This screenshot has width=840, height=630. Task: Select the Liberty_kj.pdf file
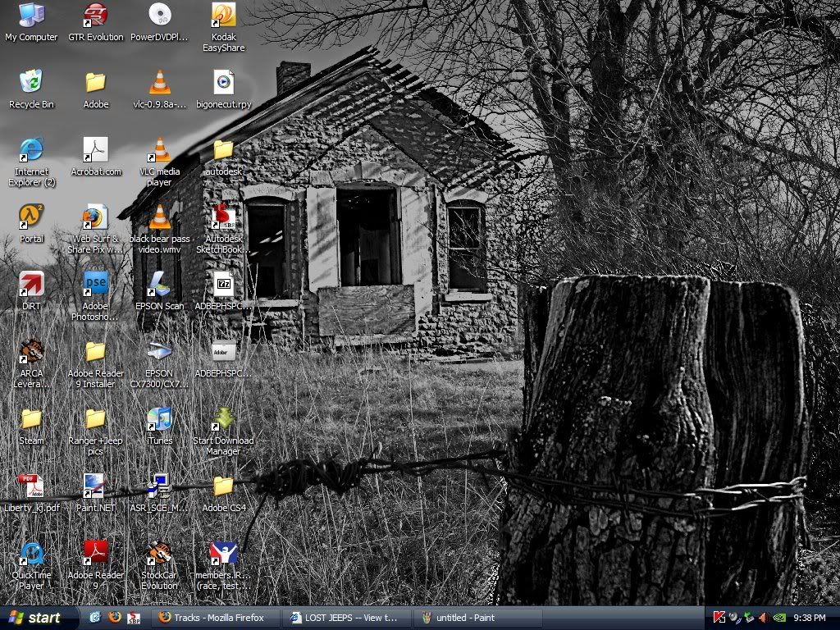coord(31,486)
